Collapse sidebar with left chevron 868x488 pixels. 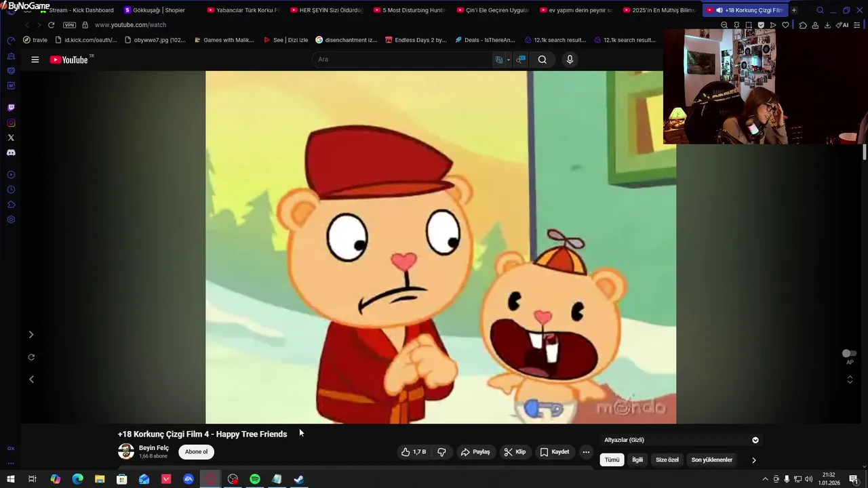click(x=31, y=380)
